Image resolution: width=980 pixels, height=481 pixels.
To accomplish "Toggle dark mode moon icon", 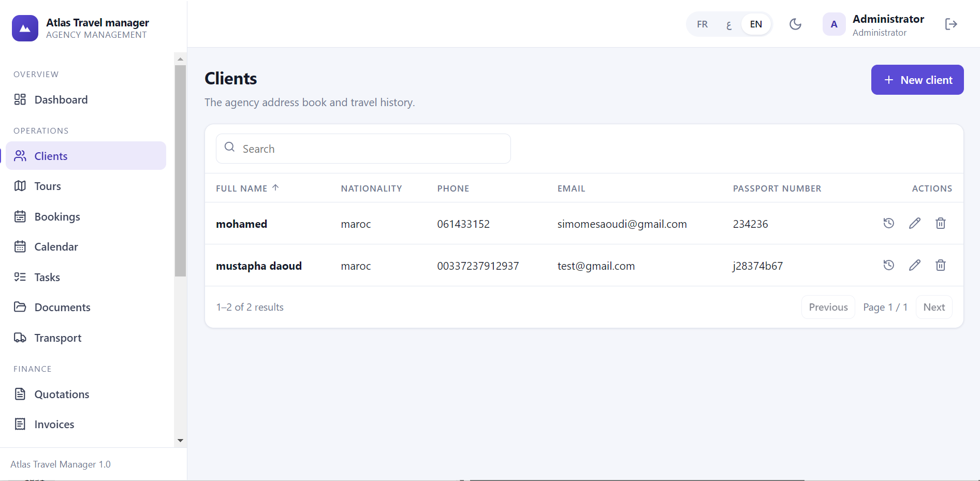I will (795, 24).
